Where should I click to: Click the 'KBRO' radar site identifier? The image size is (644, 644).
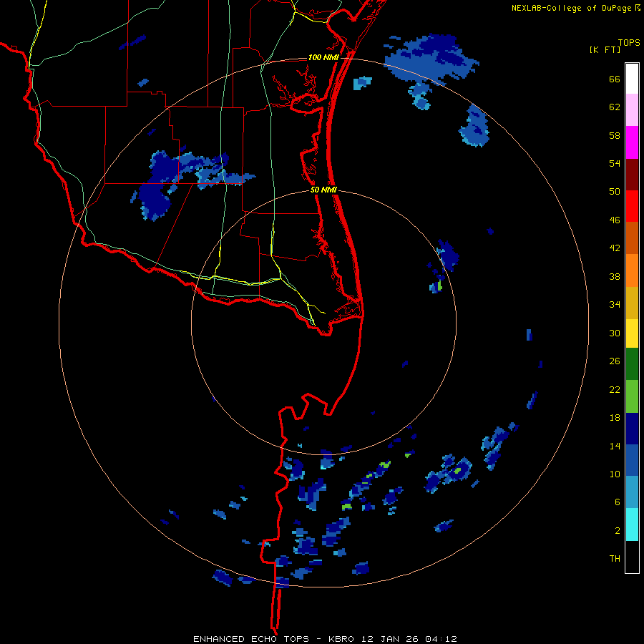[343, 639]
